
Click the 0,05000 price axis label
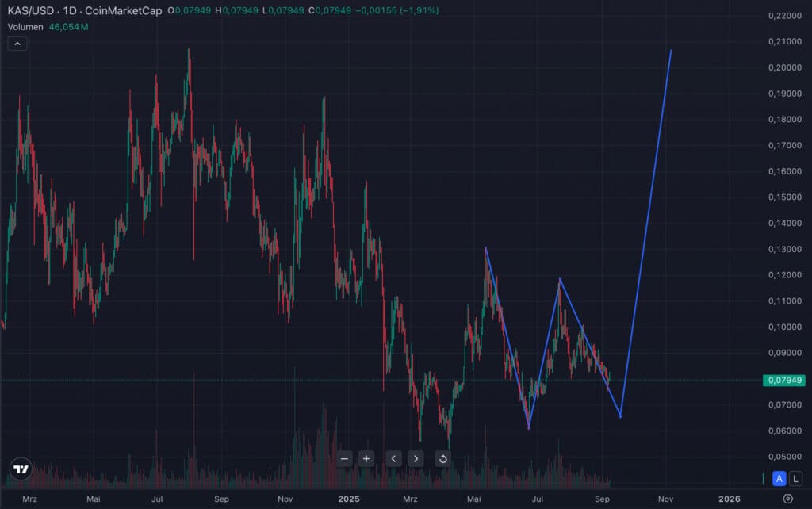pos(784,457)
